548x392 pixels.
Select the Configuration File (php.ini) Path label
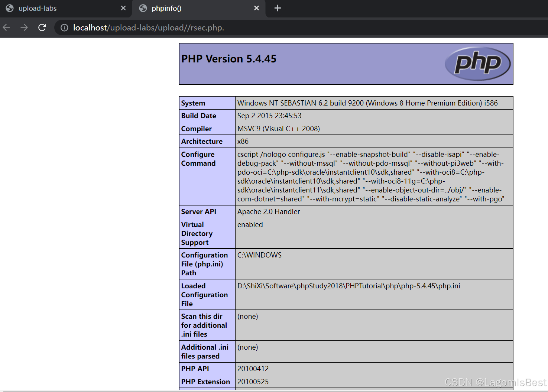click(x=205, y=264)
